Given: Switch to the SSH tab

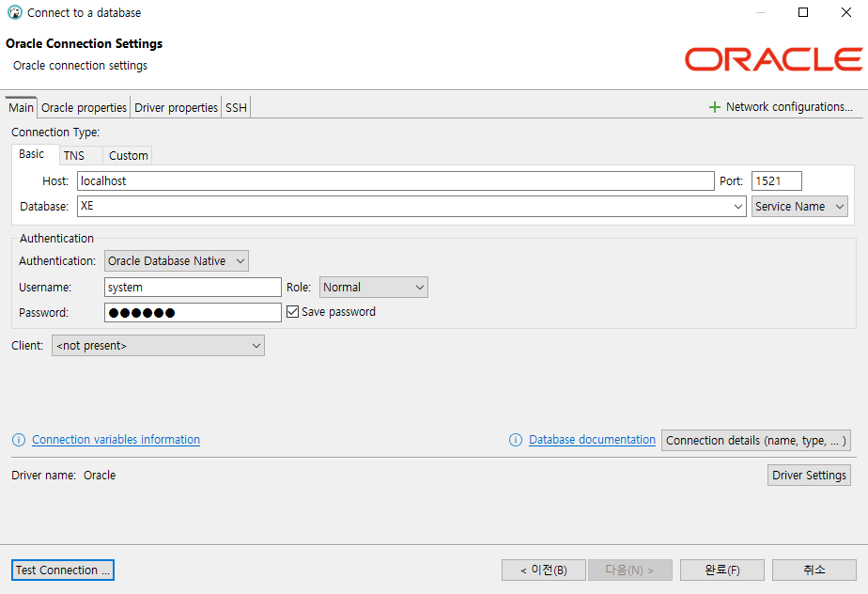Looking at the screenshot, I should tap(236, 107).
